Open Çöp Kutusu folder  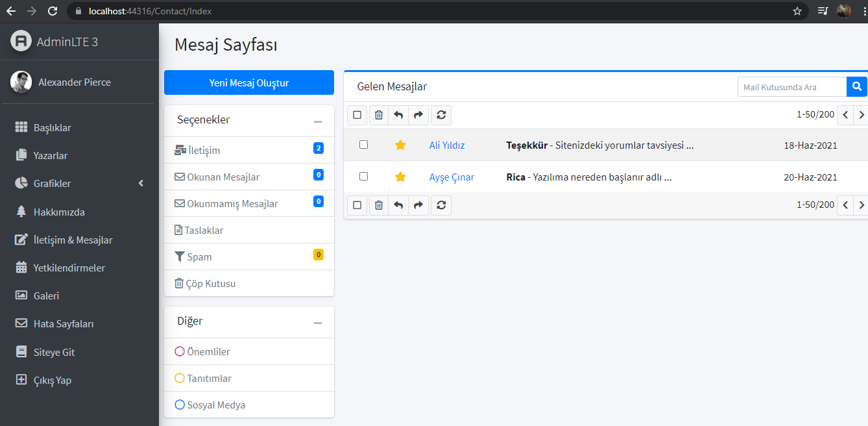(249, 283)
